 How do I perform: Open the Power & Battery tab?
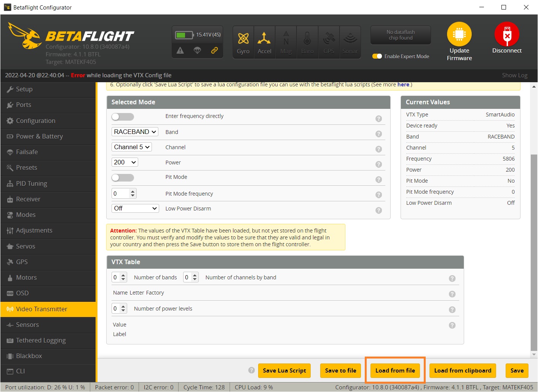click(48, 136)
